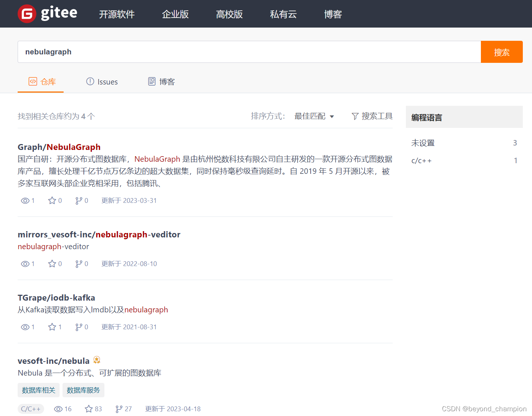Click the fork icon for Graph/NebulaGraph
Viewport: 532px width, 416px height.
tap(79, 201)
